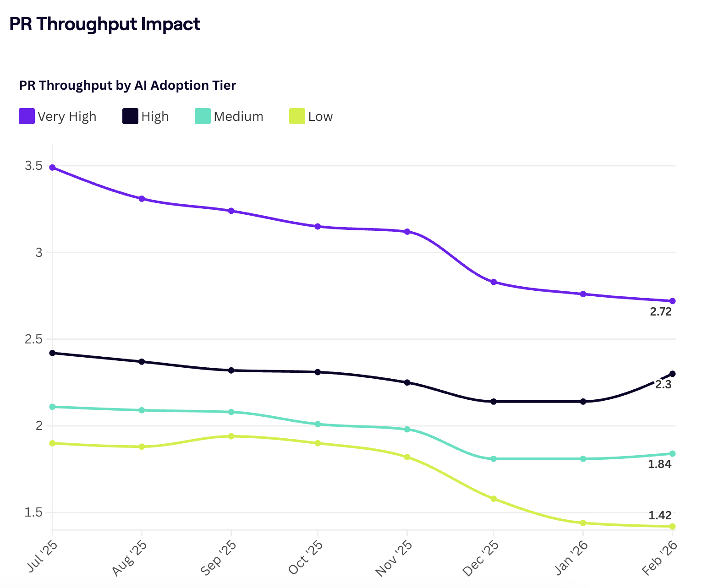
Task: Click the High dark legend swatch
Action: [130, 116]
